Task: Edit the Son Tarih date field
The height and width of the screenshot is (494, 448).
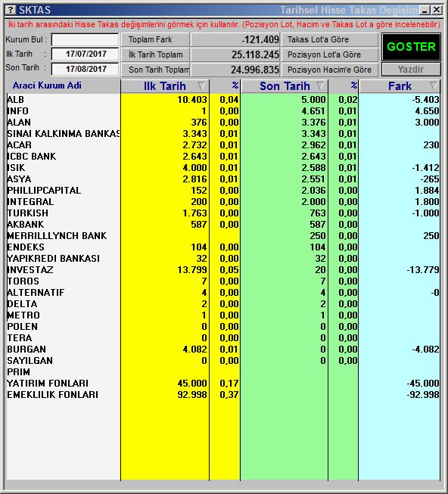Action: pos(85,69)
